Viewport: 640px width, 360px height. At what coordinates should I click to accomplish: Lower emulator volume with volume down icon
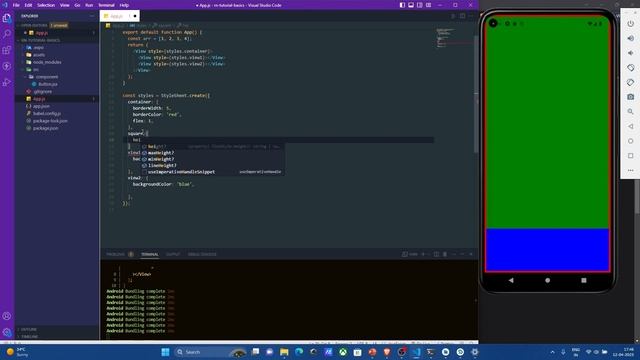click(x=631, y=53)
